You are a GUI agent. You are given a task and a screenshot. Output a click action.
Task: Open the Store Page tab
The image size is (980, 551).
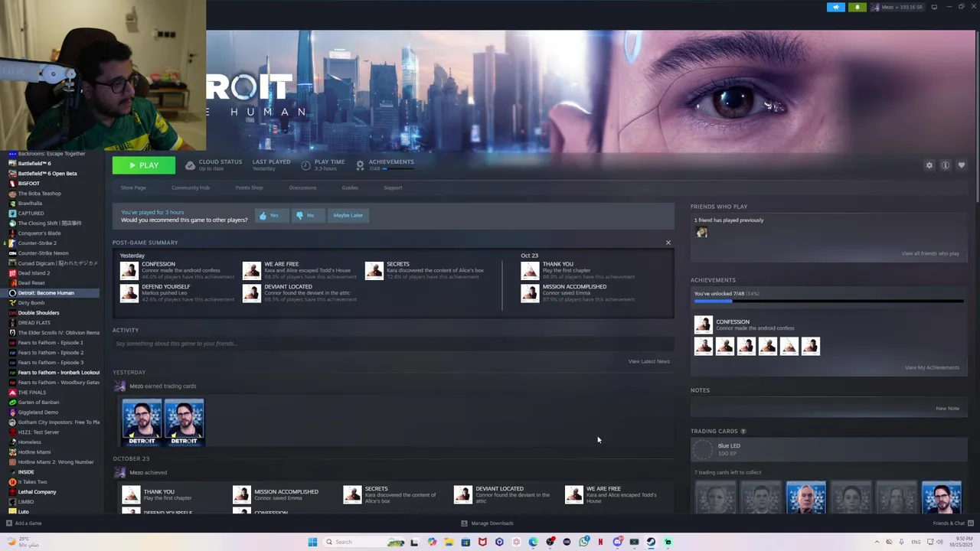[133, 187]
